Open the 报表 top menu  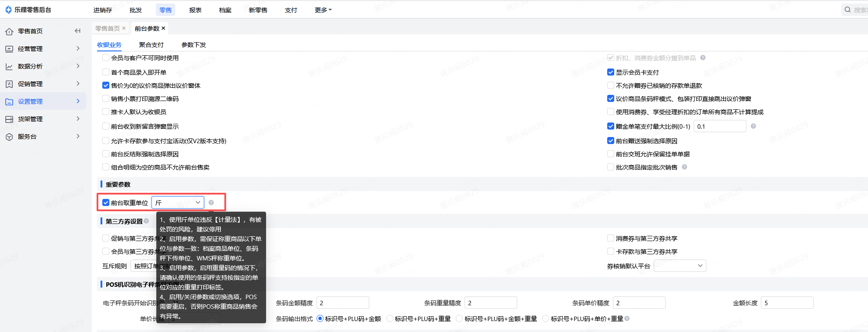pyautogui.click(x=195, y=10)
